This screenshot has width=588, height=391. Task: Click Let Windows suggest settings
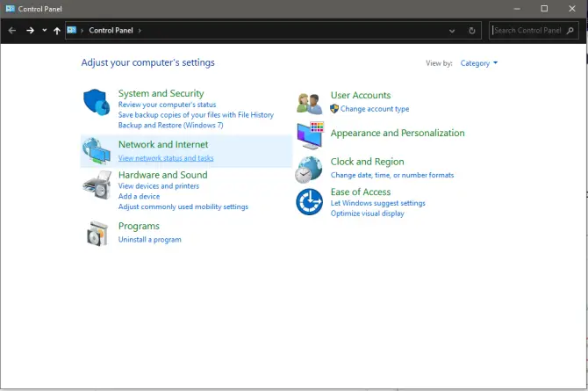point(377,203)
